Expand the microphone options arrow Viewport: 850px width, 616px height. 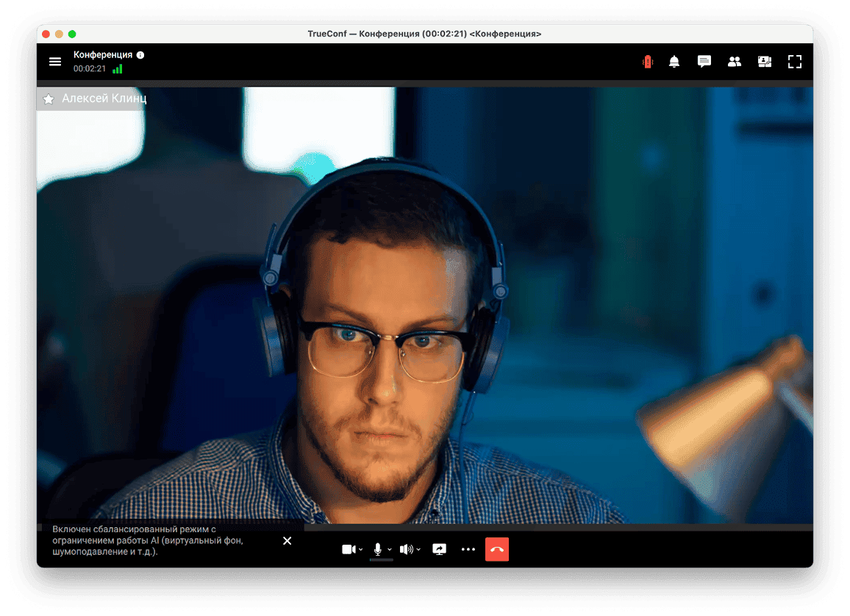[x=390, y=550]
